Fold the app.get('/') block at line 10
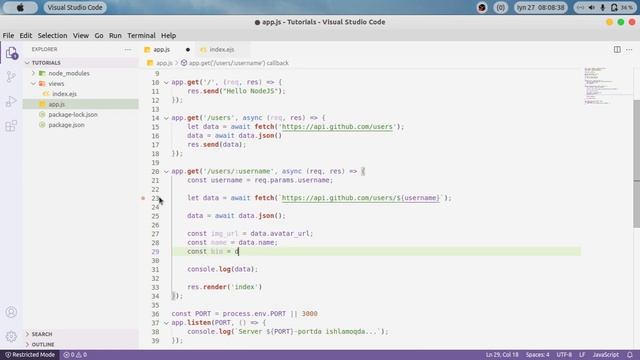The height and width of the screenshot is (360, 640). 166,82
